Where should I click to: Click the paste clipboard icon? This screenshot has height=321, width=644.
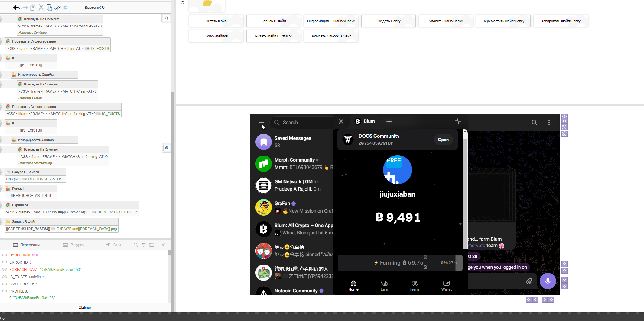tap(49, 8)
